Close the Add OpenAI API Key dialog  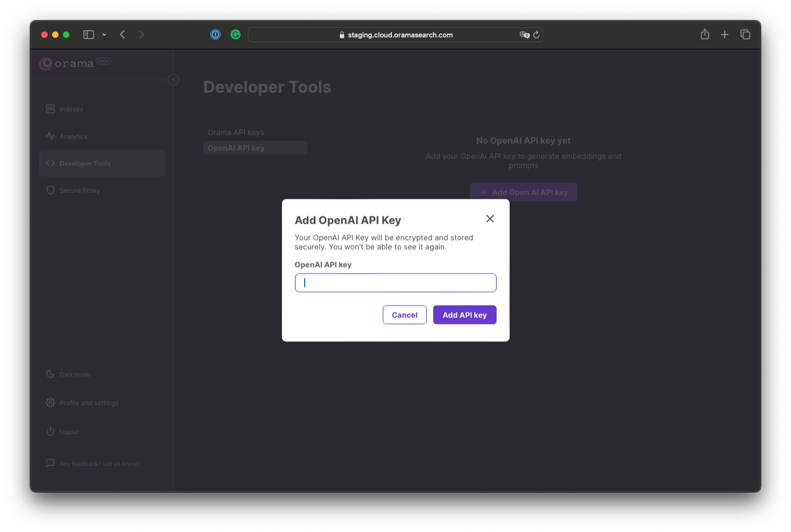coord(490,218)
